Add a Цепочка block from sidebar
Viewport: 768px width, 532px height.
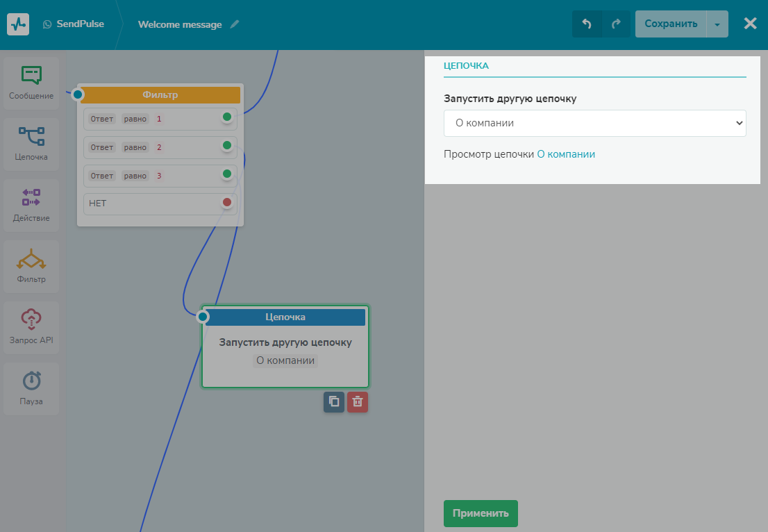tap(31, 144)
